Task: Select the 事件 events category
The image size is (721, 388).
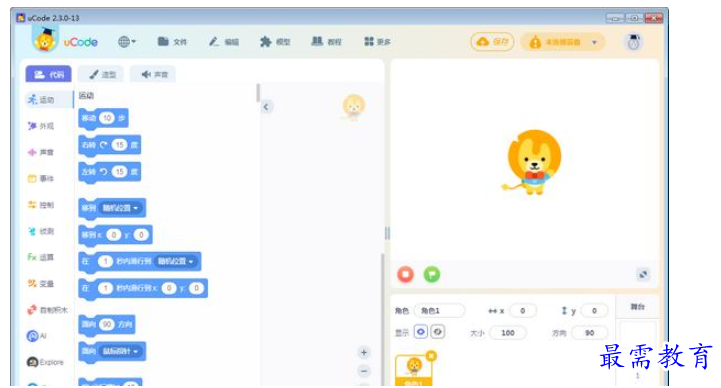Action: click(41, 178)
